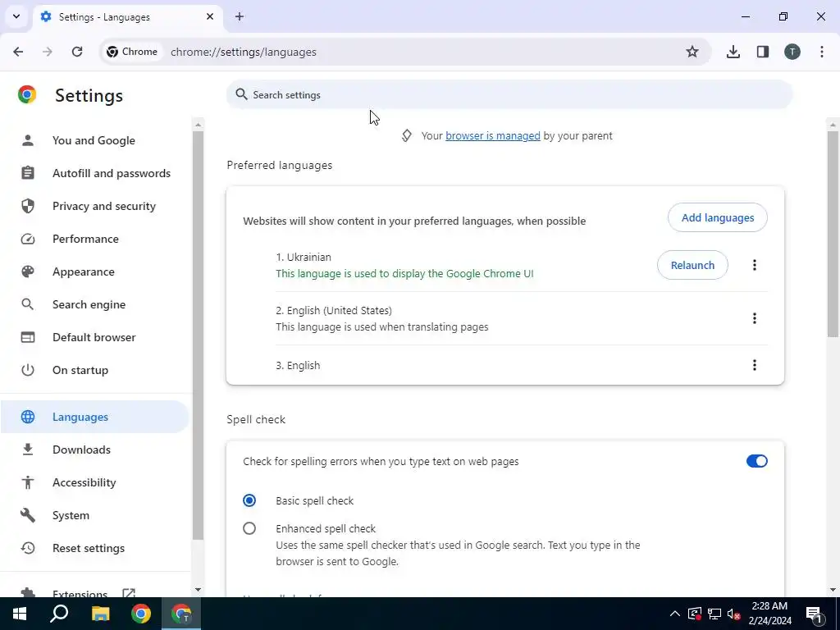Open more actions for Ukrainian
This screenshot has height=630, width=840.
(755, 265)
